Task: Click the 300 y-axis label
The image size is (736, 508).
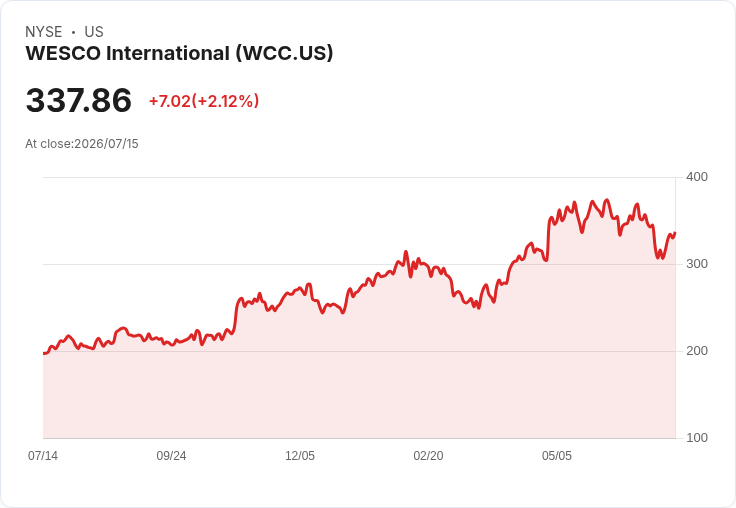Action: (x=697, y=264)
